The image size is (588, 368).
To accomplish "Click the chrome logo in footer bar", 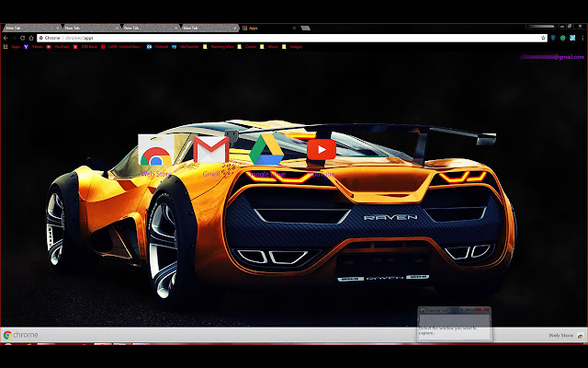I will click(20, 335).
